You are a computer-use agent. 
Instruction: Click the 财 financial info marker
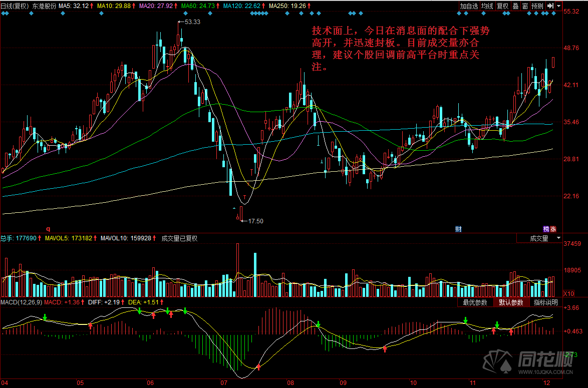(458, 229)
